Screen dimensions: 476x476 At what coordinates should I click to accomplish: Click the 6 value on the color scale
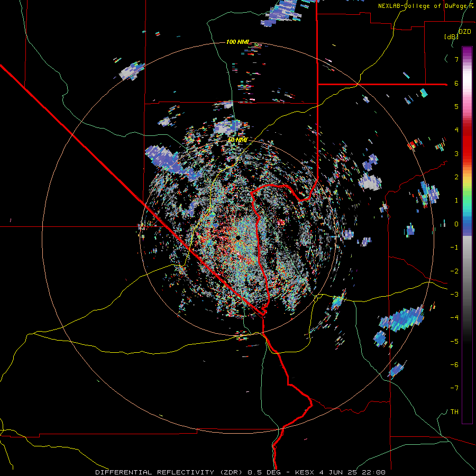[456, 83]
